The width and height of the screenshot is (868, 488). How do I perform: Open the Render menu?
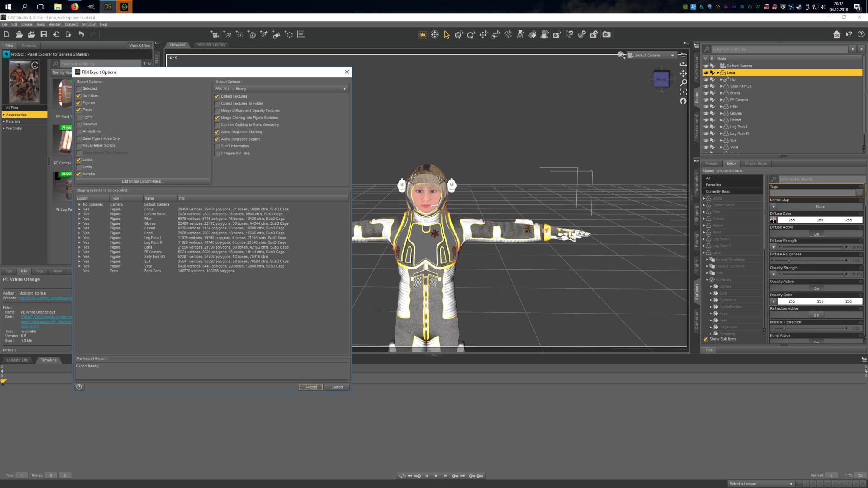(x=54, y=25)
